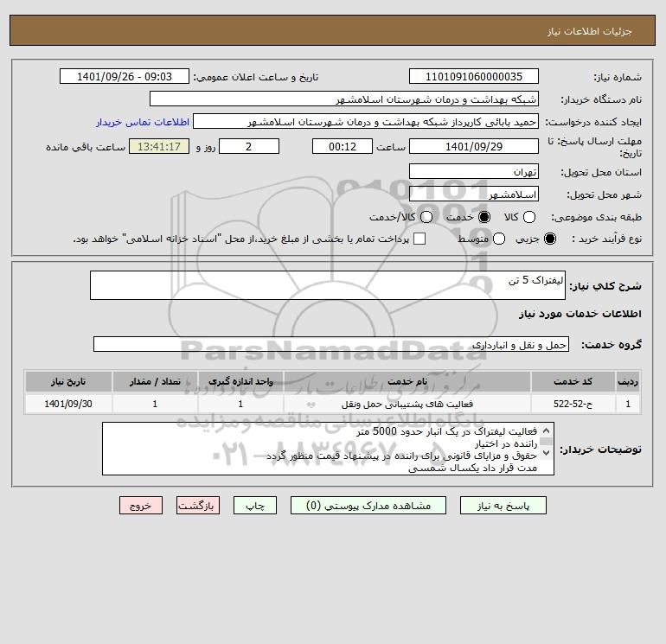Click the جزئیات اطلاعات نیاز page title
666x644 pixels.
(590, 31)
